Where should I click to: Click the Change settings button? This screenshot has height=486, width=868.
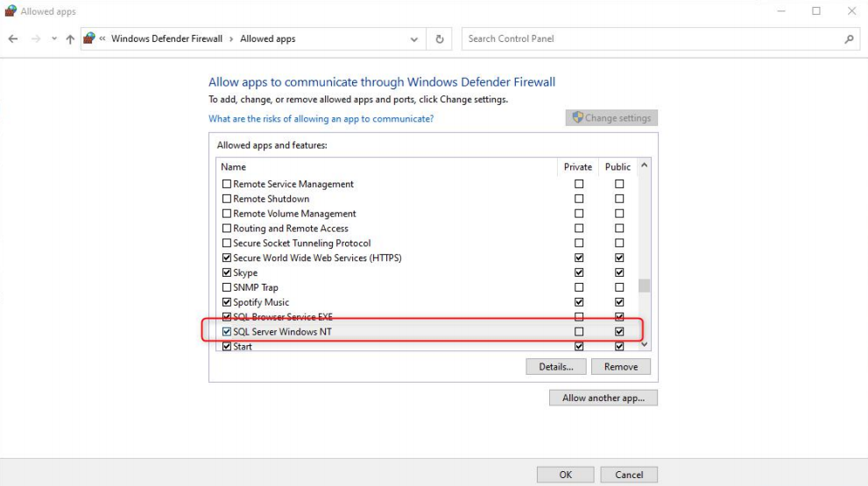coord(611,118)
